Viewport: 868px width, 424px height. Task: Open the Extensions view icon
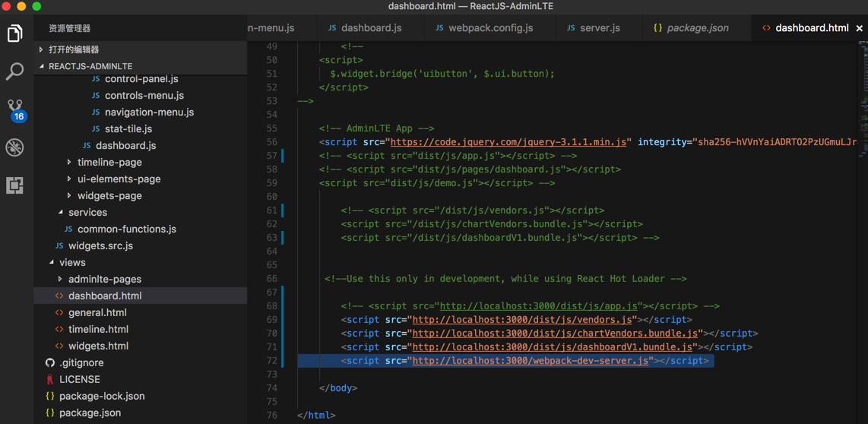(x=15, y=185)
